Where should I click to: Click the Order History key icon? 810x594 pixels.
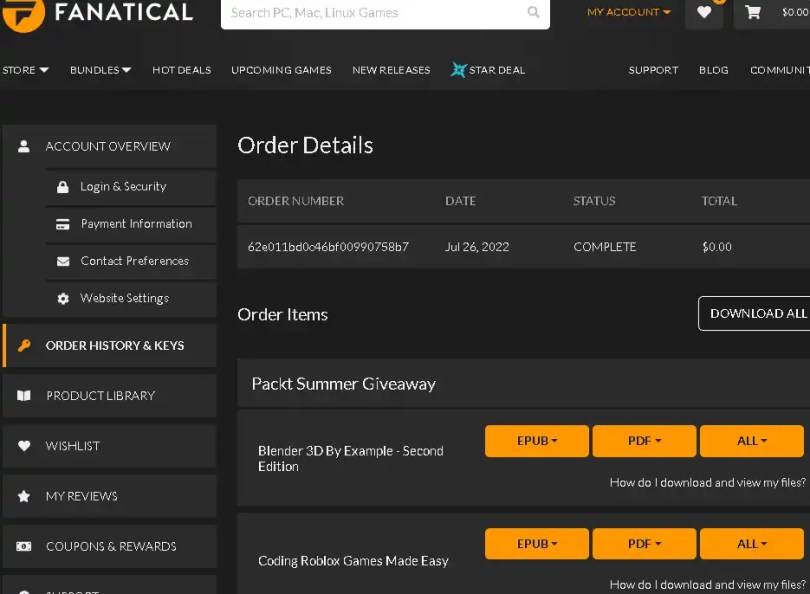click(24, 345)
